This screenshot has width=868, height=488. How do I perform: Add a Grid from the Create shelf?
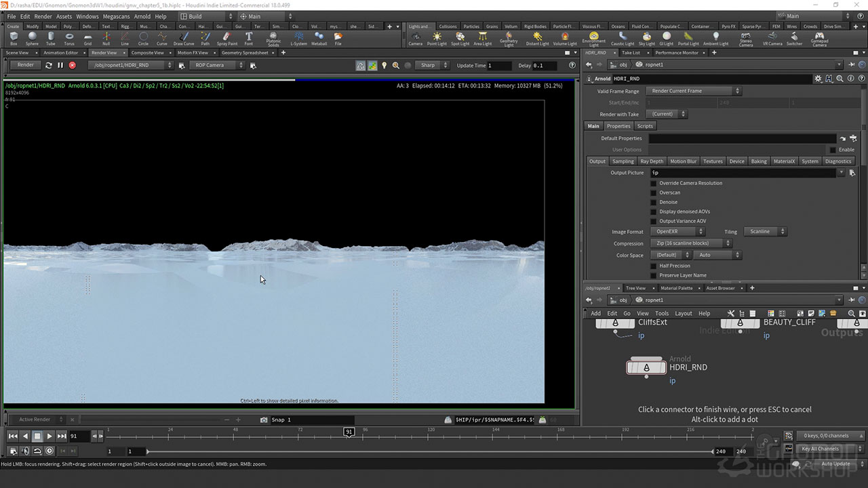87,38
